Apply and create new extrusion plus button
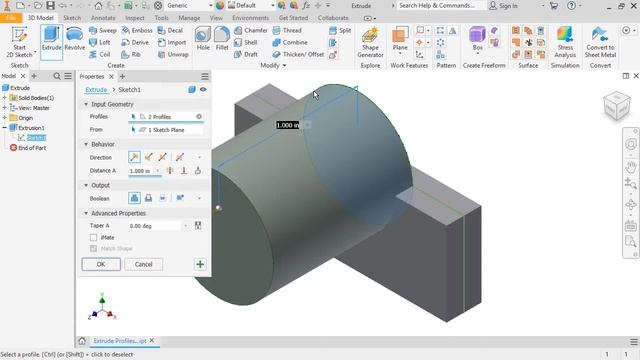Viewport: 640px width, 360px height. click(200, 264)
